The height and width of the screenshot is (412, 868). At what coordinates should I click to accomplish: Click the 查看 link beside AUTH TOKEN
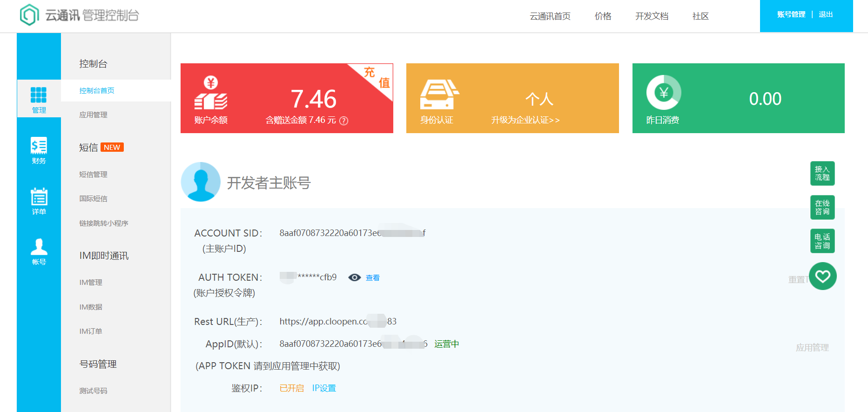point(373,278)
